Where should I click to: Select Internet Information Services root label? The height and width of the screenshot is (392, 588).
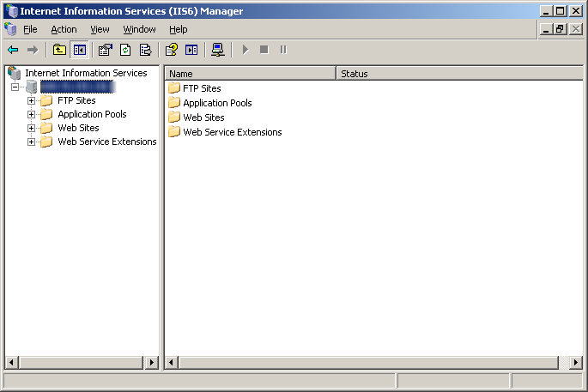point(86,73)
